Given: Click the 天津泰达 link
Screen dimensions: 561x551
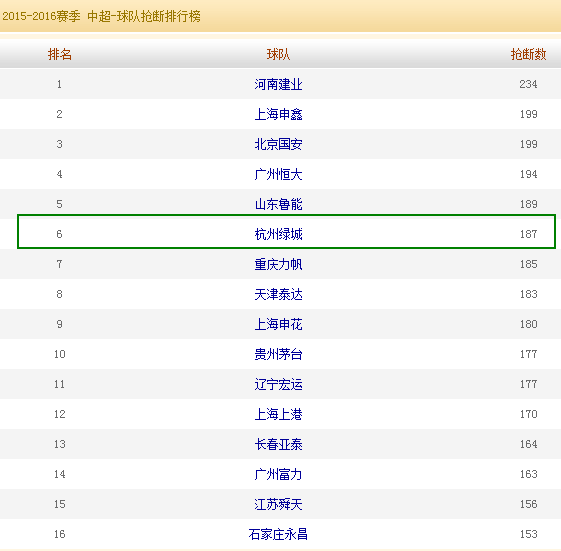Looking at the screenshot, I should pyautogui.click(x=278, y=294).
